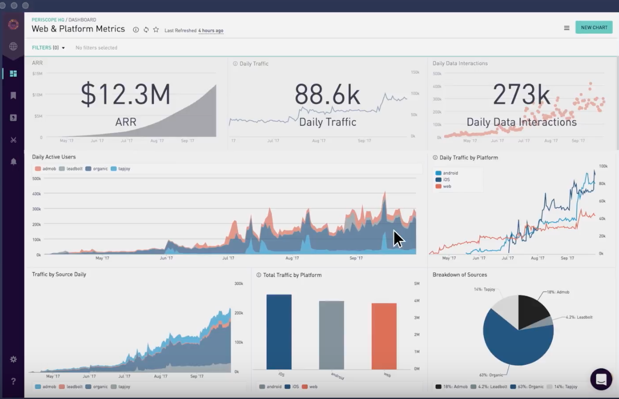Click info icon next to Total Traffic by Platform
The height and width of the screenshot is (399, 619).
click(x=259, y=275)
